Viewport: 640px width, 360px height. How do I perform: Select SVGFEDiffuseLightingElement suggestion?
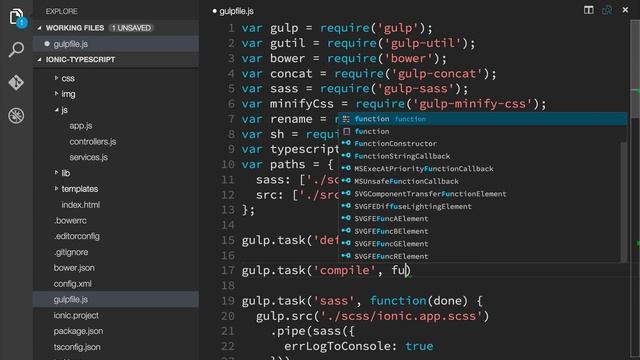click(x=480, y=207)
